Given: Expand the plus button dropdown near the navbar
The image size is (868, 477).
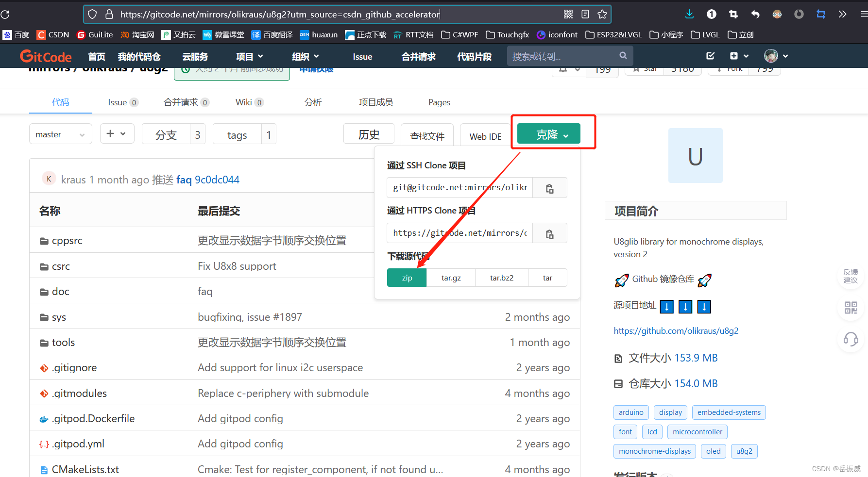Looking at the screenshot, I should tap(739, 56).
